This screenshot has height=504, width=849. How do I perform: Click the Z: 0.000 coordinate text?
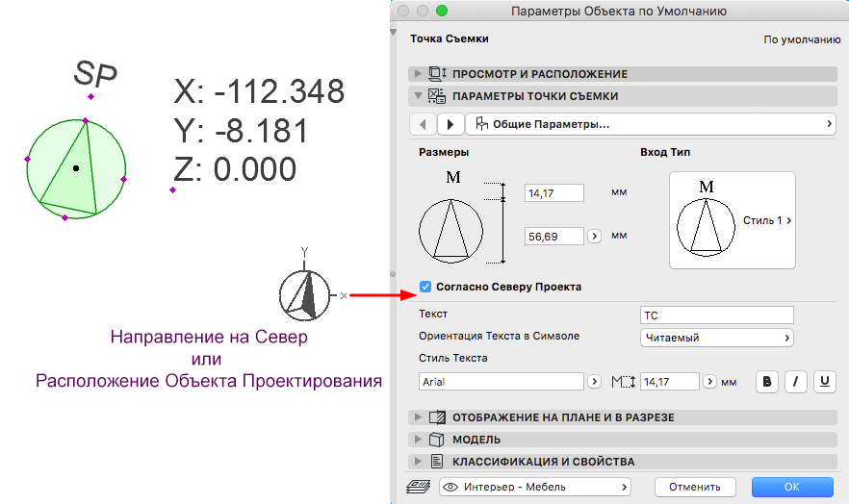pyautogui.click(x=235, y=169)
